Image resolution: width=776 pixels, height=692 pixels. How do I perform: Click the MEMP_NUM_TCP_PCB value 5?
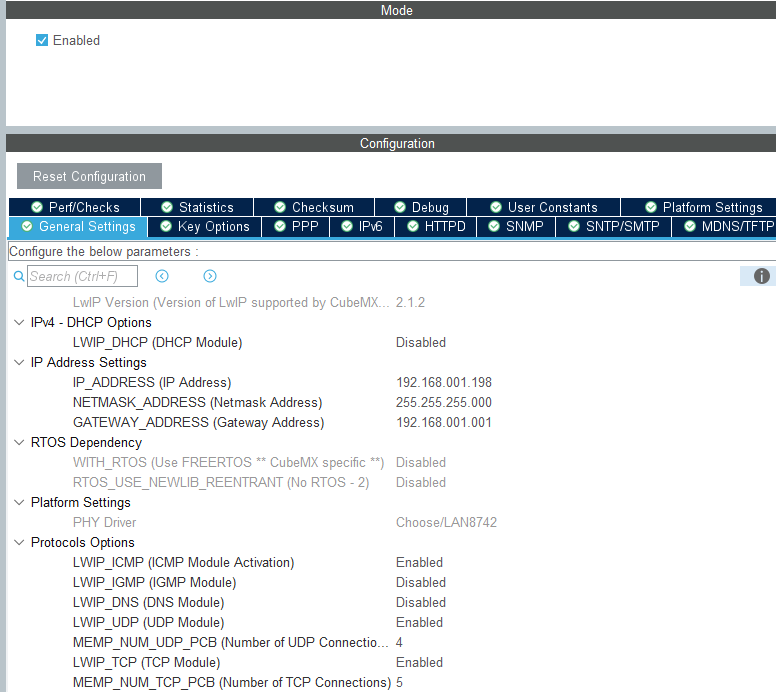click(399, 682)
